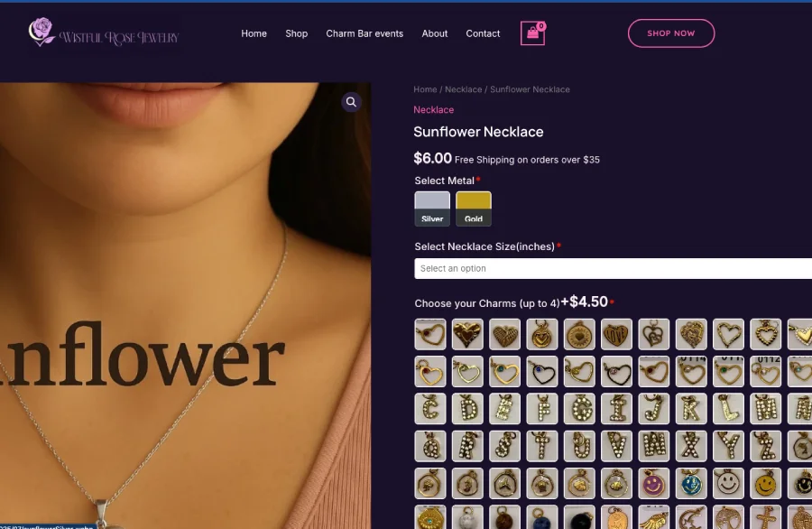This screenshot has height=529, width=812.
Task: Open the Contact menu item
Action: pos(483,33)
